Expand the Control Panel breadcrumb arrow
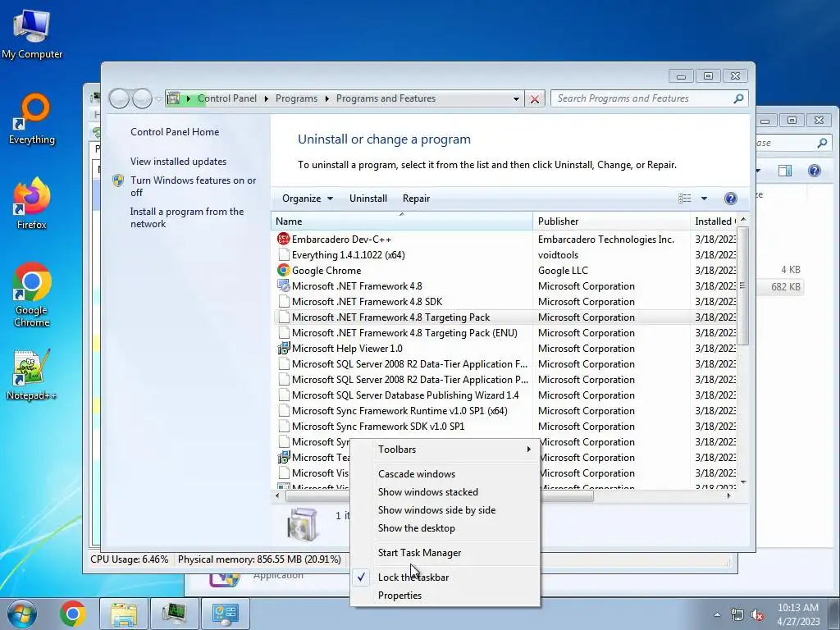Image resolution: width=840 pixels, height=630 pixels. [267, 98]
